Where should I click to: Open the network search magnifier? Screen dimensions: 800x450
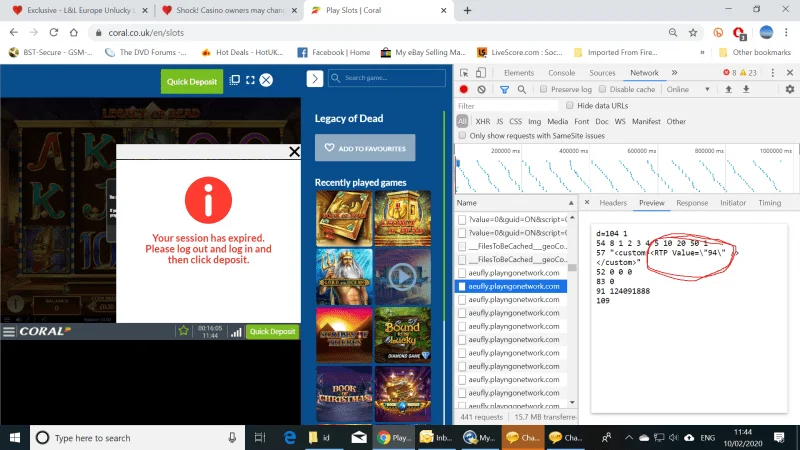(521, 89)
